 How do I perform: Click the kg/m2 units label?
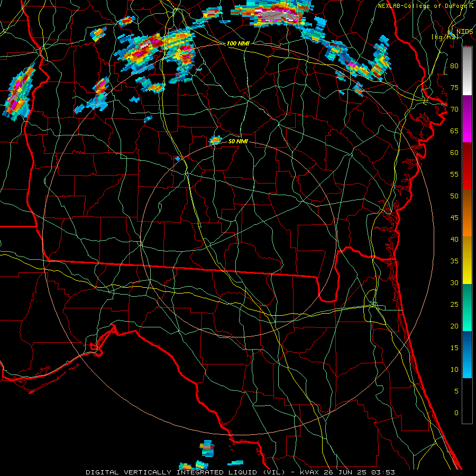pyautogui.click(x=445, y=37)
